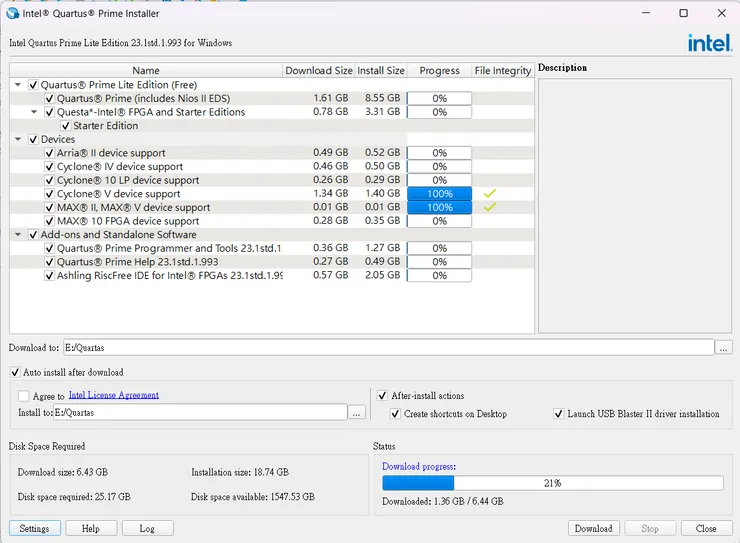Uncheck Quartus Prime Help 23.1std.1.993
Image resolution: width=740 pixels, height=543 pixels.
coord(50,262)
